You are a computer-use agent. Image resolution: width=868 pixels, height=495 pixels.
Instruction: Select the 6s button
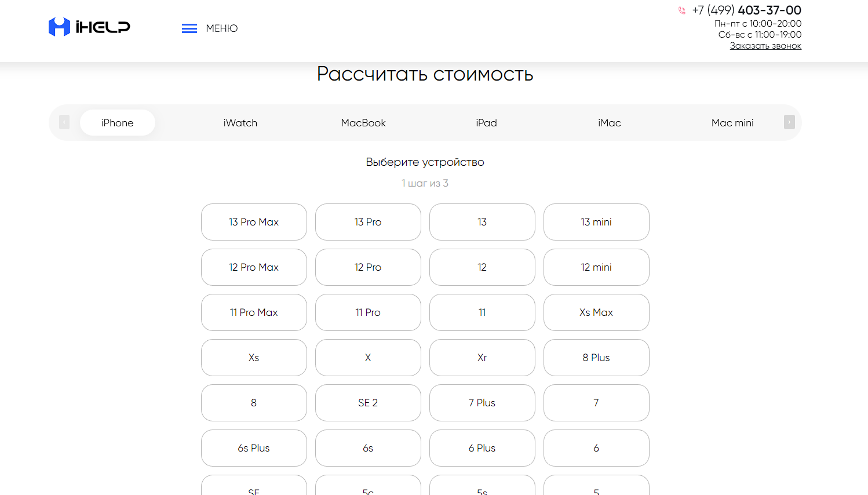368,448
